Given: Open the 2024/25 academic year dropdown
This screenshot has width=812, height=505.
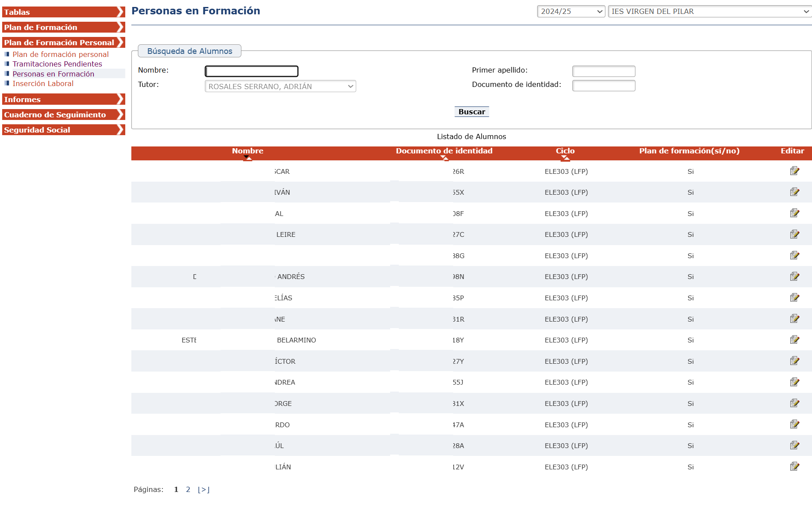Looking at the screenshot, I should (x=571, y=12).
